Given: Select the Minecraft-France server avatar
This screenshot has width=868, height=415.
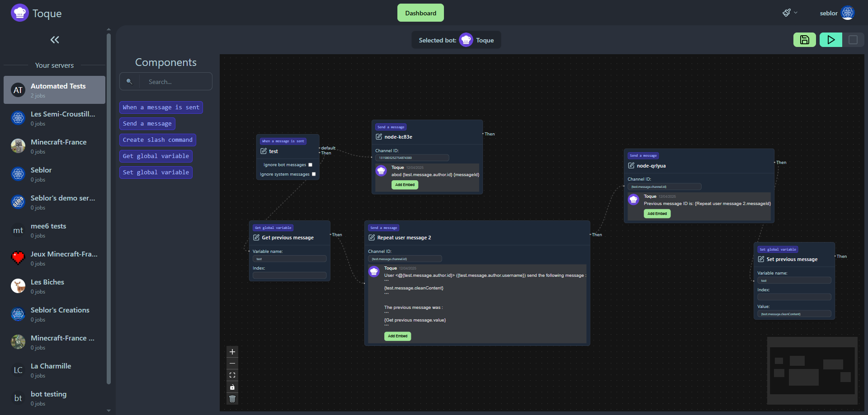Looking at the screenshot, I should (x=18, y=146).
